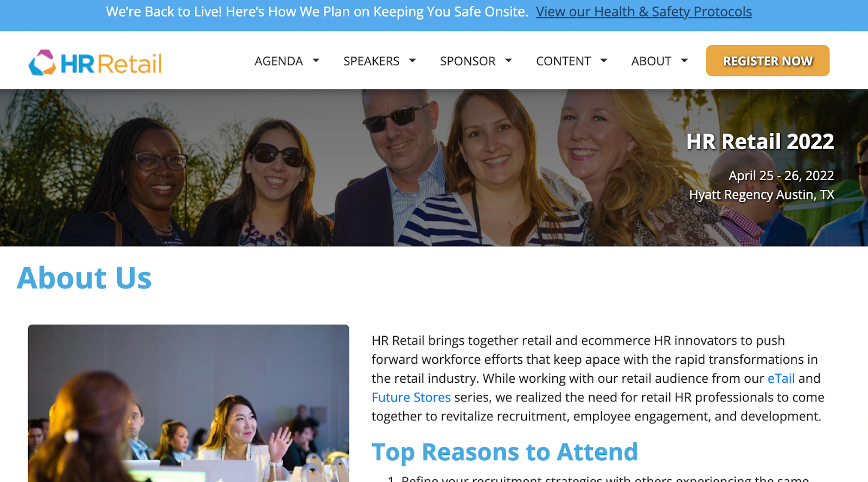Image resolution: width=868 pixels, height=482 pixels.
Task: Expand the SPONSOR dropdown arrow
Action: click(x=508, y=61)
